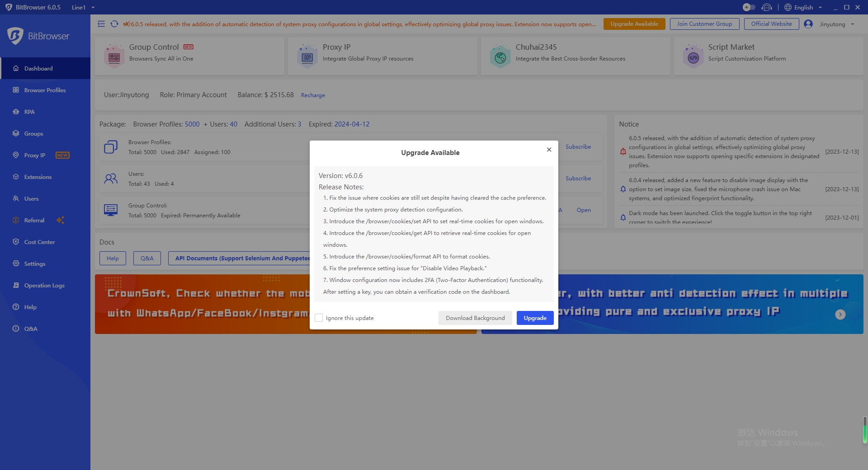This screenshot has width=868, height=470.
Task: Expand the Jinyutong account dropdown
Action: (837, 24)
